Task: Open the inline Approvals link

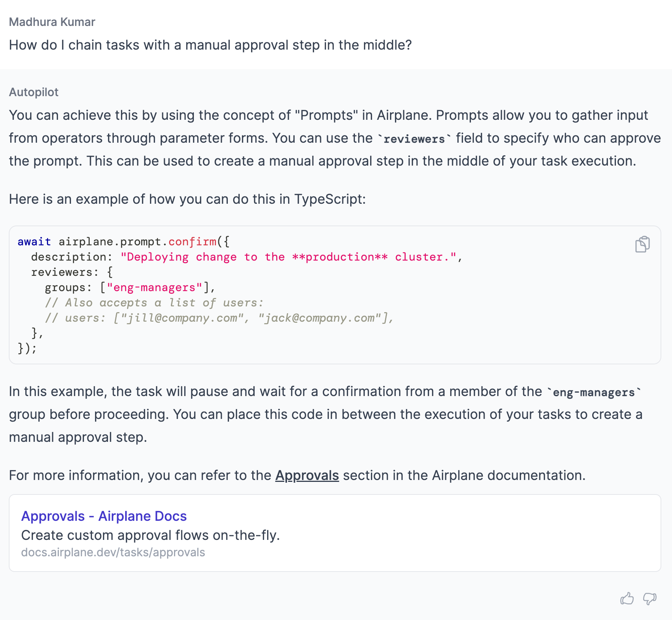Action: tap(307, 475)
